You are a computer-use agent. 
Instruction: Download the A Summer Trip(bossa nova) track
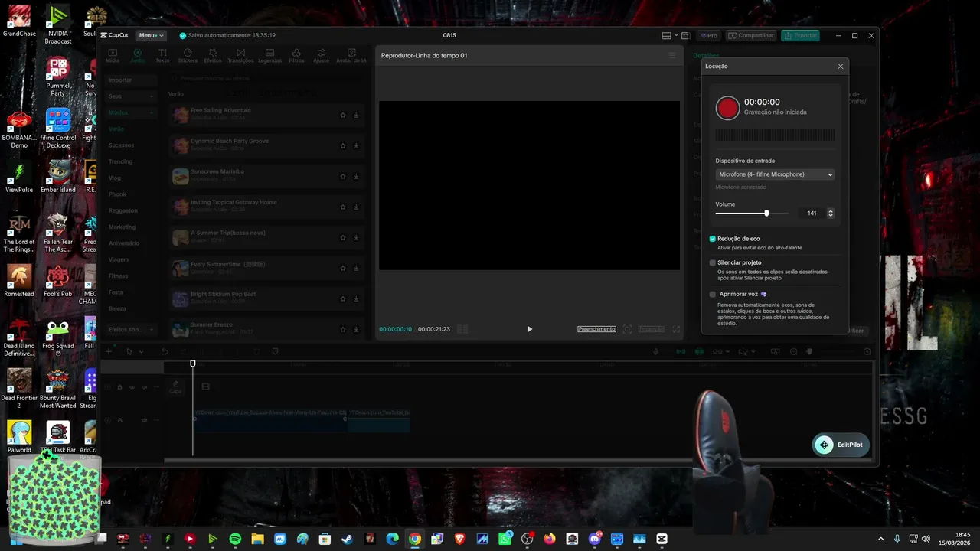[356, 237]
